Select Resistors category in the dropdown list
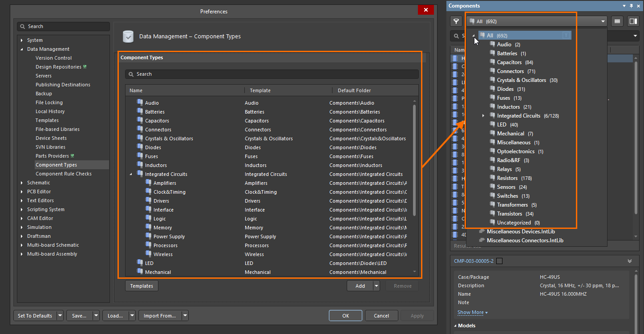Screen dimensions: 644x334 508,178
